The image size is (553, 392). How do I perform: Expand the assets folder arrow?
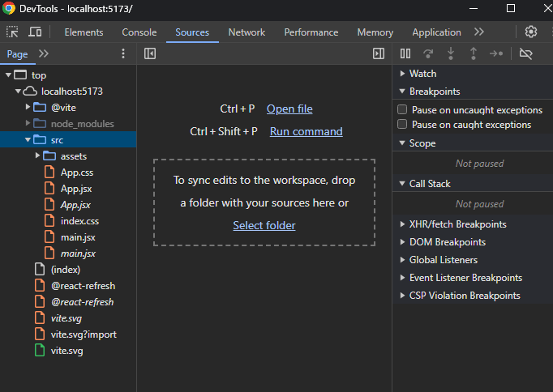coord(38,156)
